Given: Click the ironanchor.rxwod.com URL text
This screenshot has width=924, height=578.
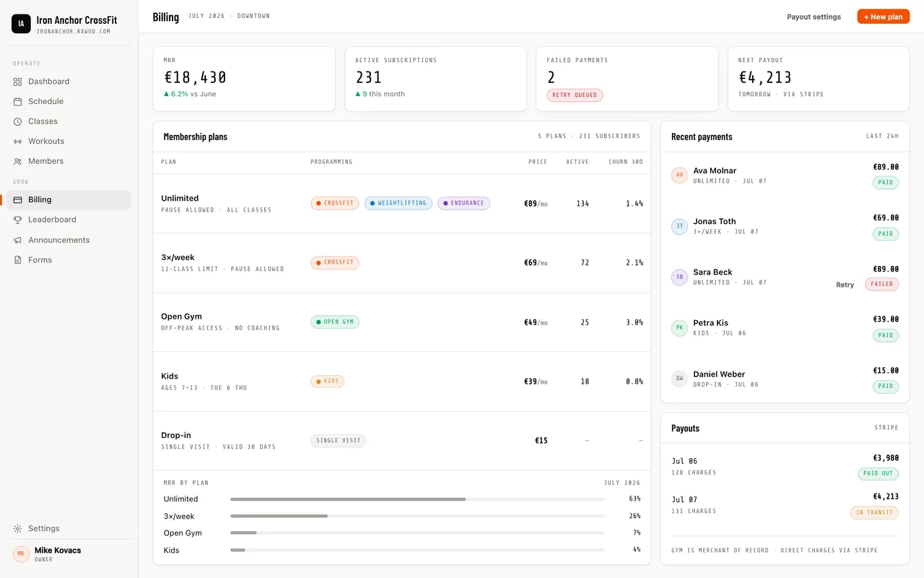Looking at the screenshot, I should tap(74, 32).
